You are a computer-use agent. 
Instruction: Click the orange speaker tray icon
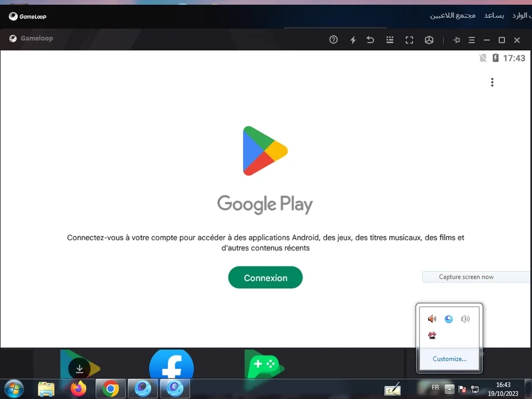[432, 319]
